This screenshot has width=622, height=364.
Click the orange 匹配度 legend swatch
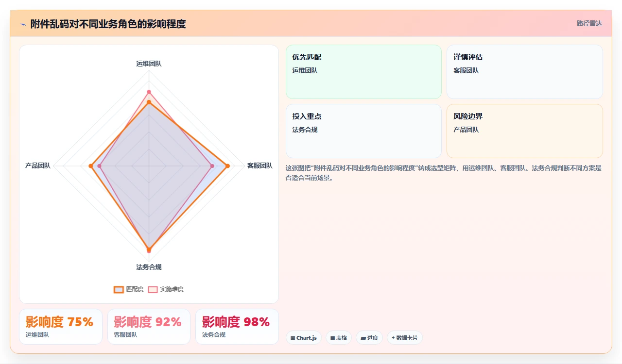119,289
